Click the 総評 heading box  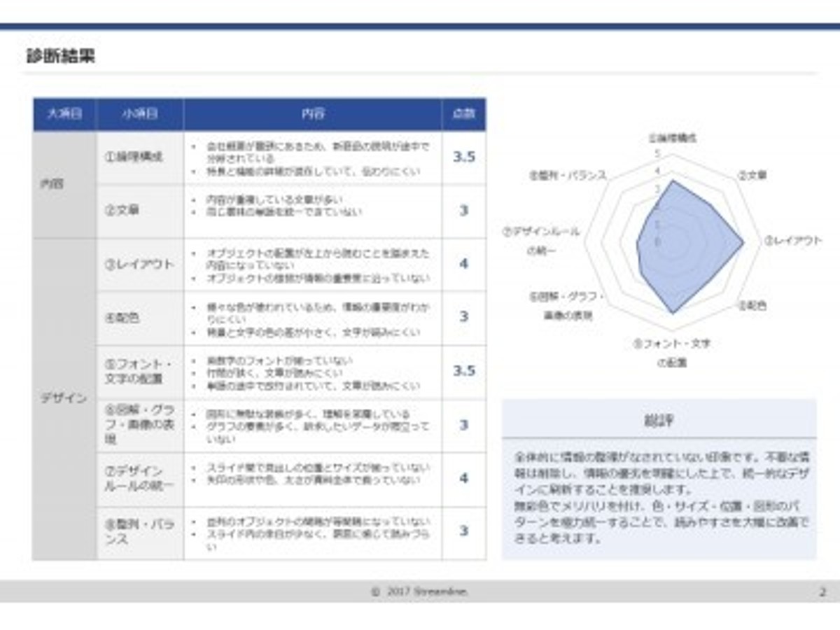(659, 419)
